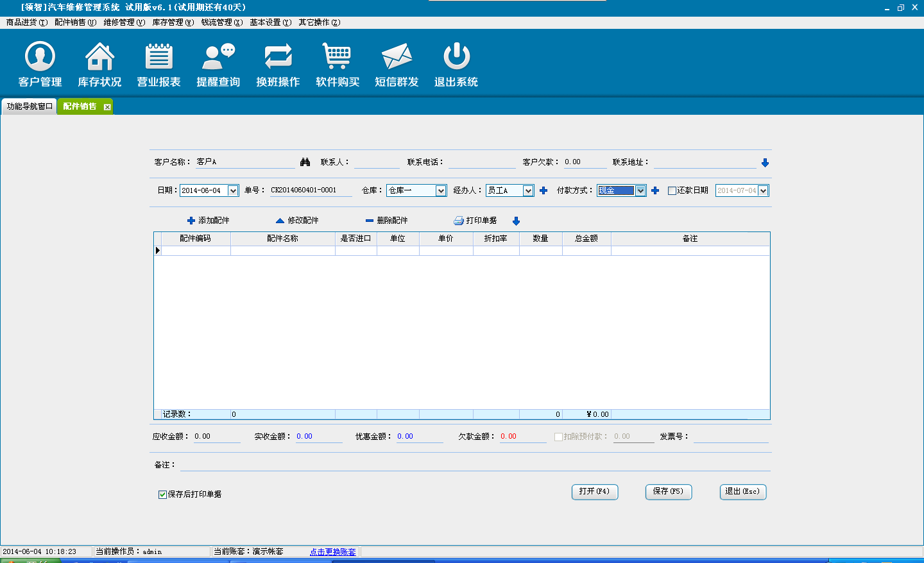924x563 pixels.
Task: Expand the 仓库 warehouse dropdown
Action: [441, 190]
